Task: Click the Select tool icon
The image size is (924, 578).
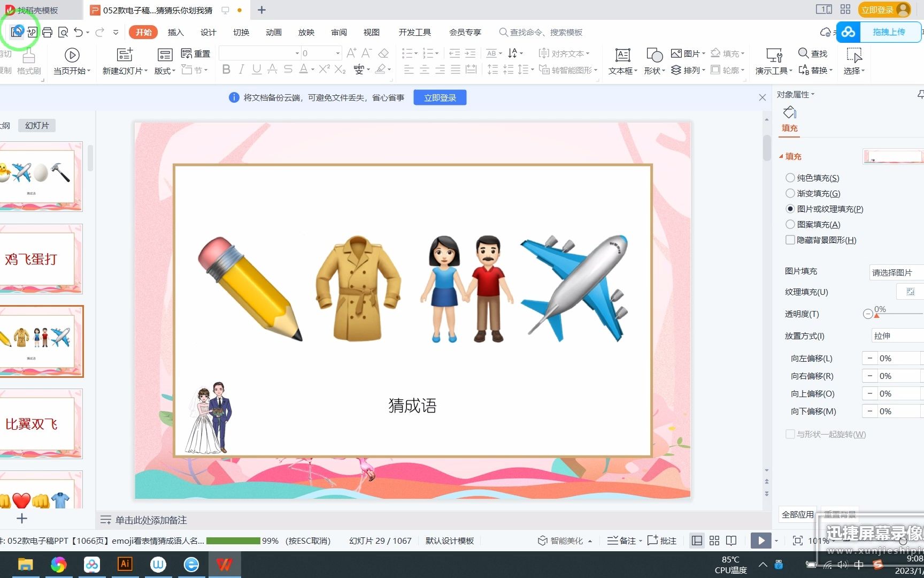Action: [854, 55]
